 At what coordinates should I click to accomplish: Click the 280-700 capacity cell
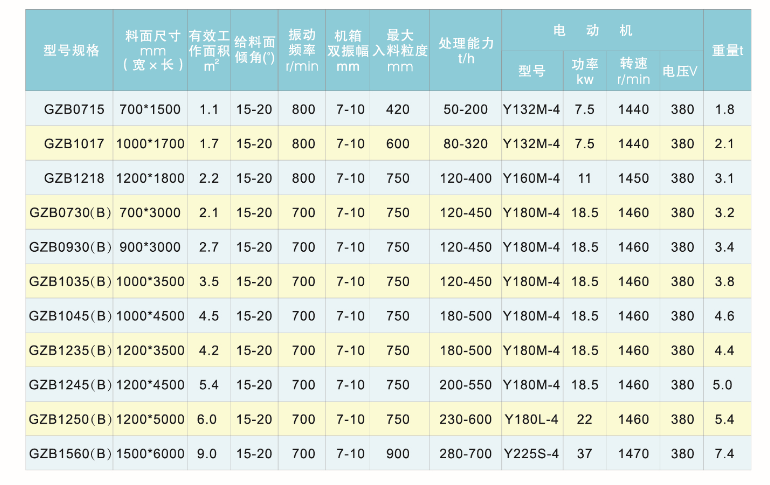tap(465, 454)
